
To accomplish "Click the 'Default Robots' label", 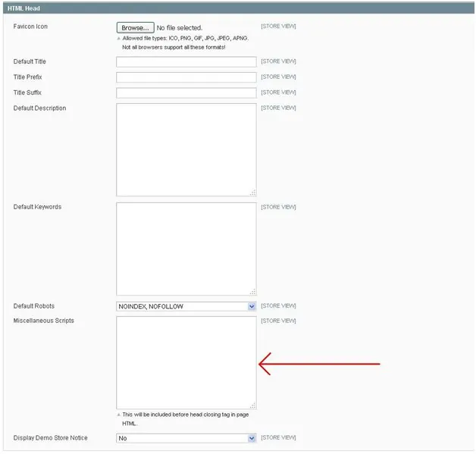I will coord(33,306).
